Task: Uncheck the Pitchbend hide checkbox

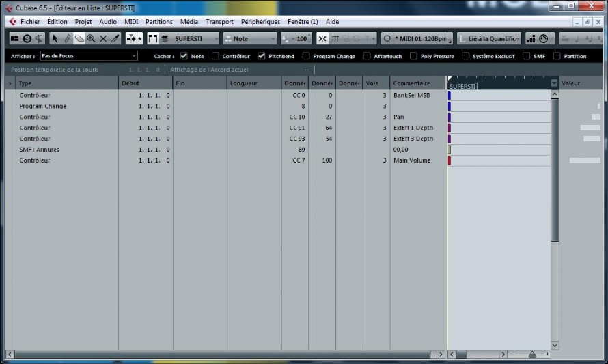Action: 262,56
